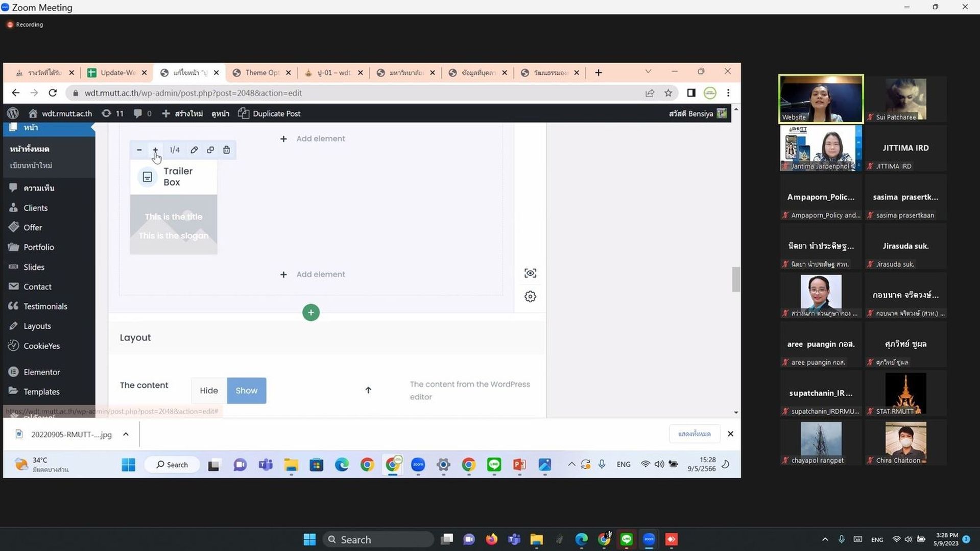Select Hide for The content option
Screen dimensions: 980x551
[209, 391]
